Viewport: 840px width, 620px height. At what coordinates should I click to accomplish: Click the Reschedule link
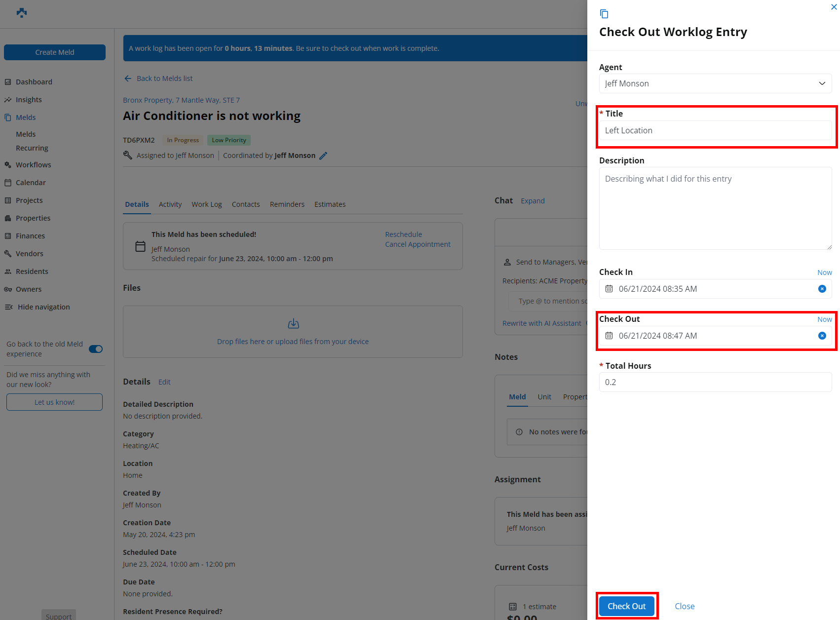[x=403, y=234]
